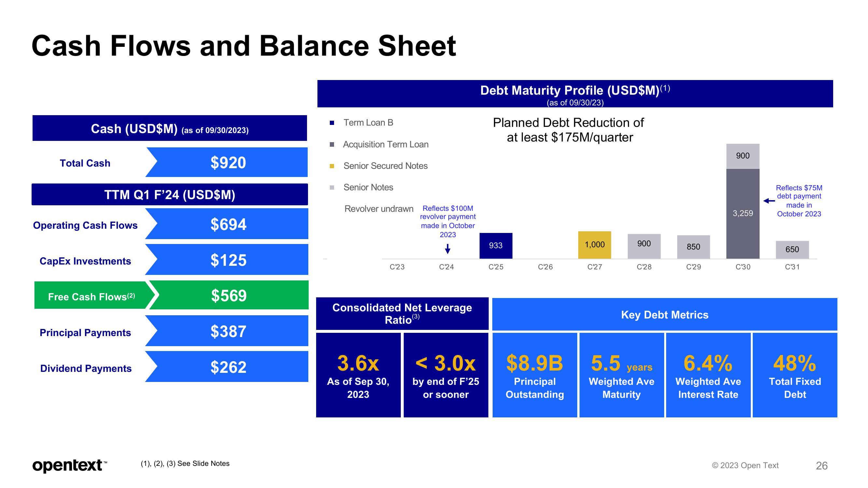
Task: Click the Senior Secured Notes icon
Action: pos(332,166)
